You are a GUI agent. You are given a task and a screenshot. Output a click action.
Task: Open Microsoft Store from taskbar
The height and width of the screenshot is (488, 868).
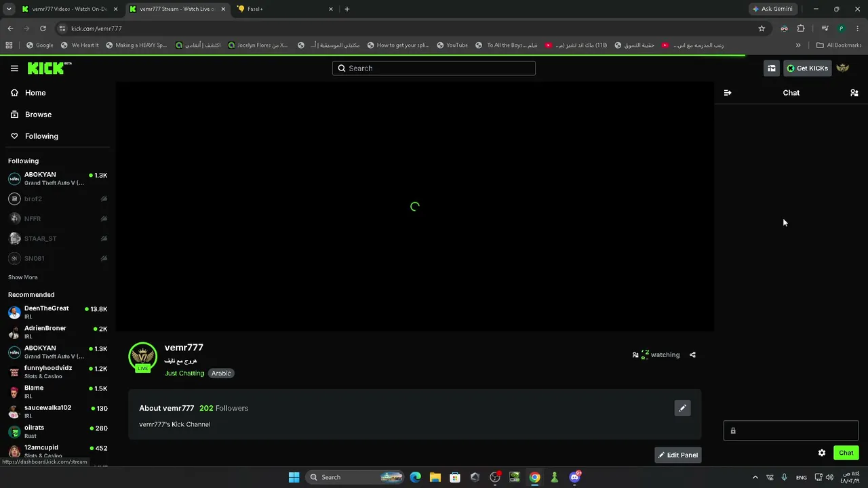point(455,477)
